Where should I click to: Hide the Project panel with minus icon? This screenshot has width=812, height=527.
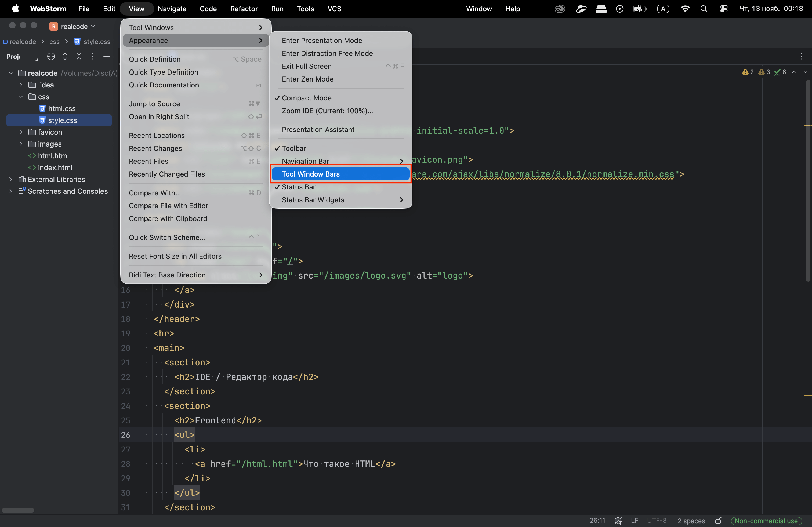(107, 57)
